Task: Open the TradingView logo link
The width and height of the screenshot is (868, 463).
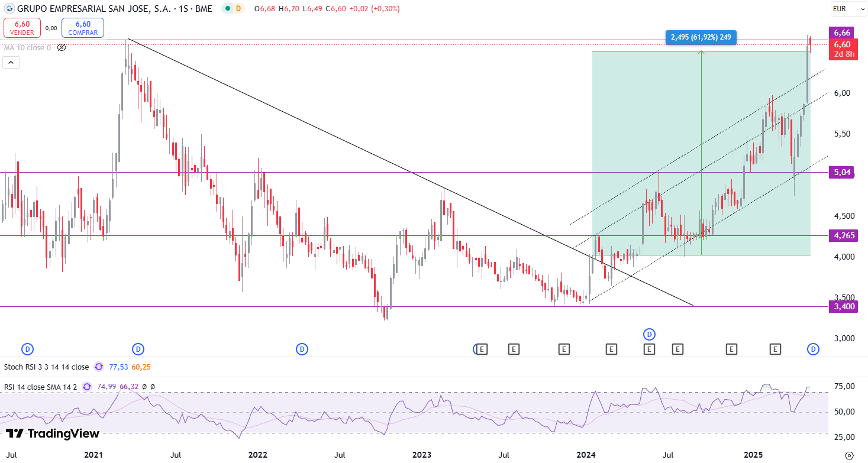Action: (x=53, y=433)
